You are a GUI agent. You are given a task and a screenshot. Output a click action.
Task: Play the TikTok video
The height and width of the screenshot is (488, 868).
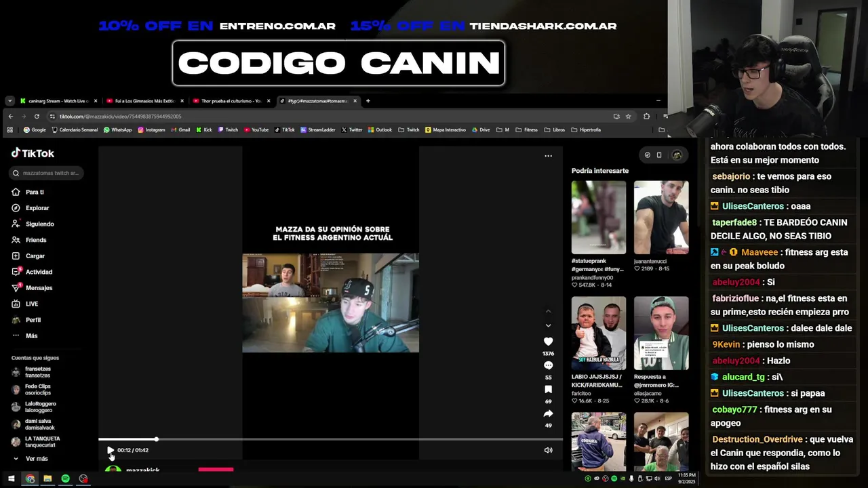click(x=111, y=450)
